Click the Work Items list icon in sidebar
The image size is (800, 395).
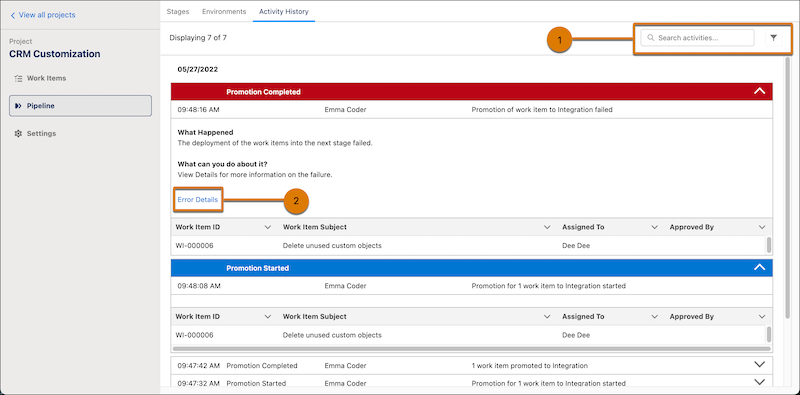pyautogui.click(x=18, y=79)
